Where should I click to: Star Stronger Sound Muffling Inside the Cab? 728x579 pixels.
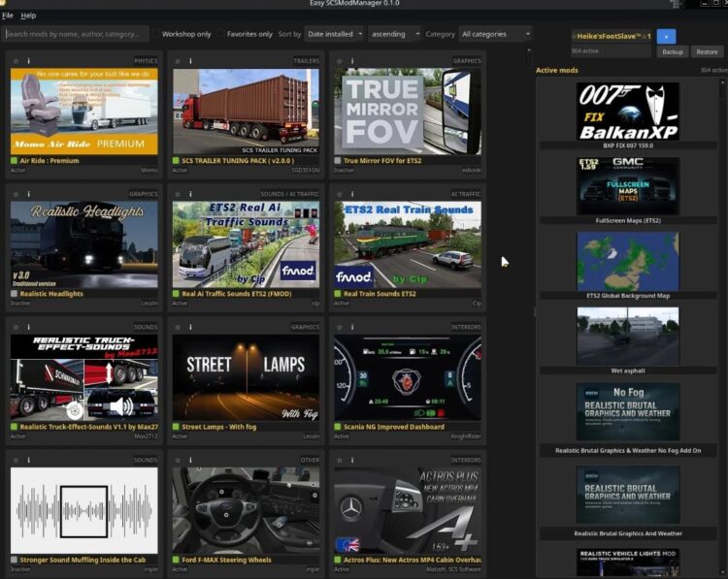click(x=16, y=461)
